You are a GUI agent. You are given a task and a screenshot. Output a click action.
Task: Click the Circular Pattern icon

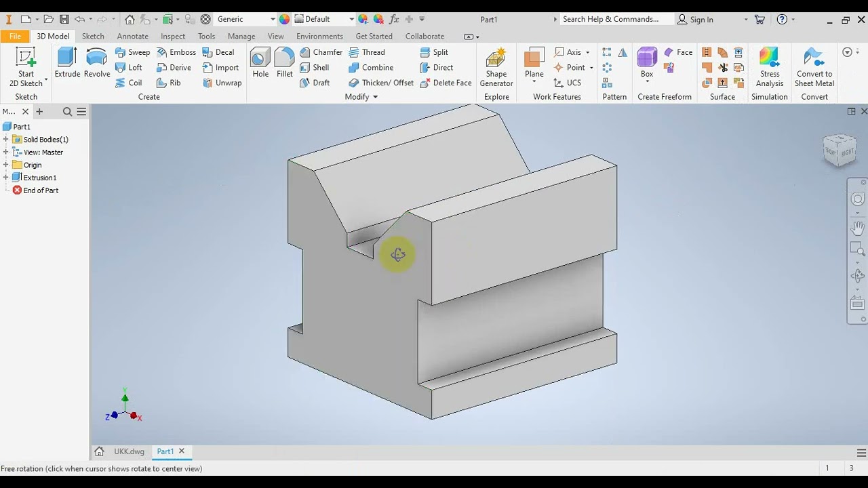[607, 67]
